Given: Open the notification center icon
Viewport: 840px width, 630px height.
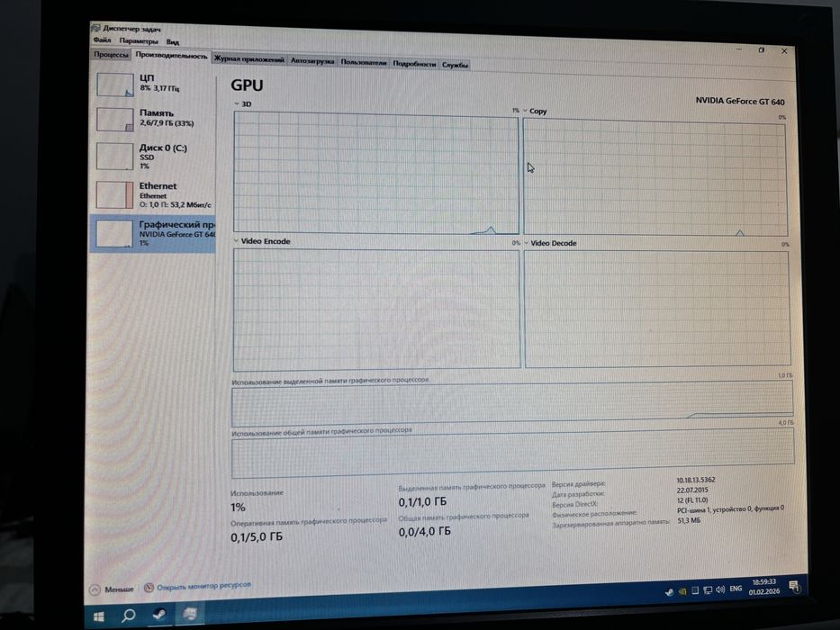Looking at the screenshot, I should 794,586.
